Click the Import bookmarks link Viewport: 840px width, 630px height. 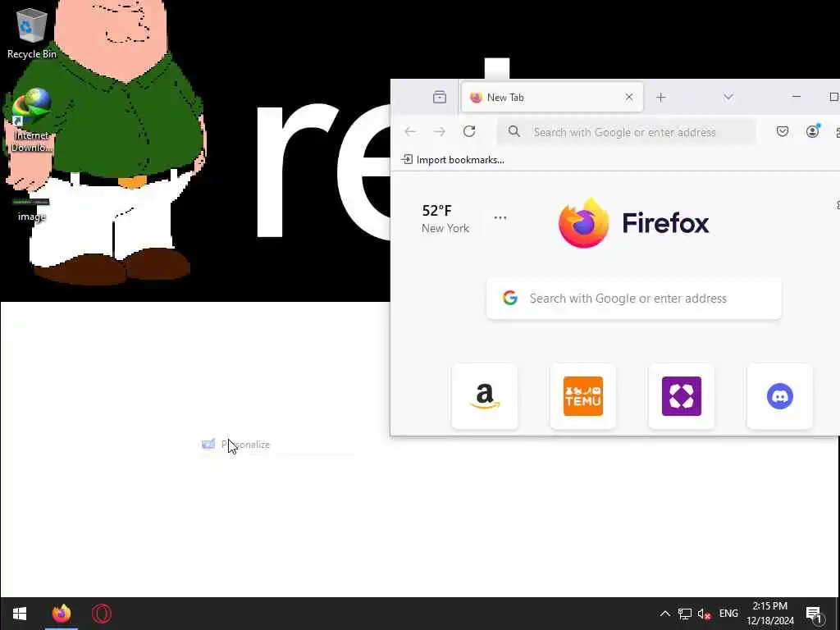pos(453,160)
